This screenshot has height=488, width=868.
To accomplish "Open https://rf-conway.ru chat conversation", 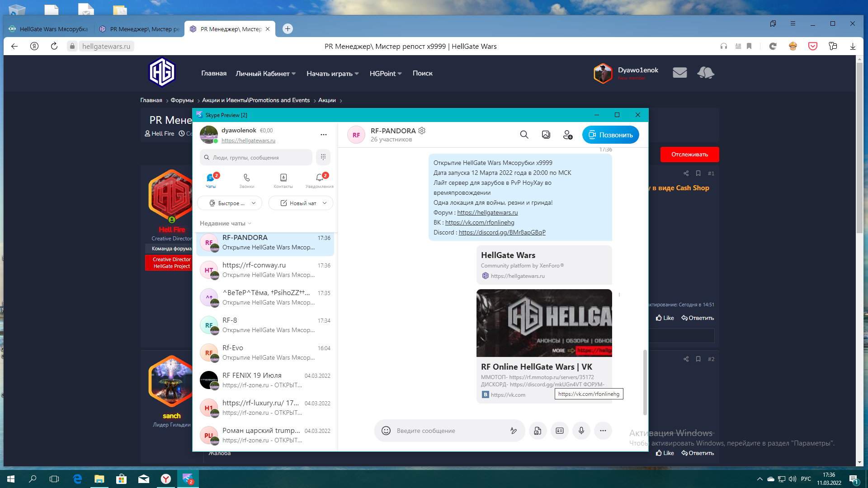I will tap(265, 270).
